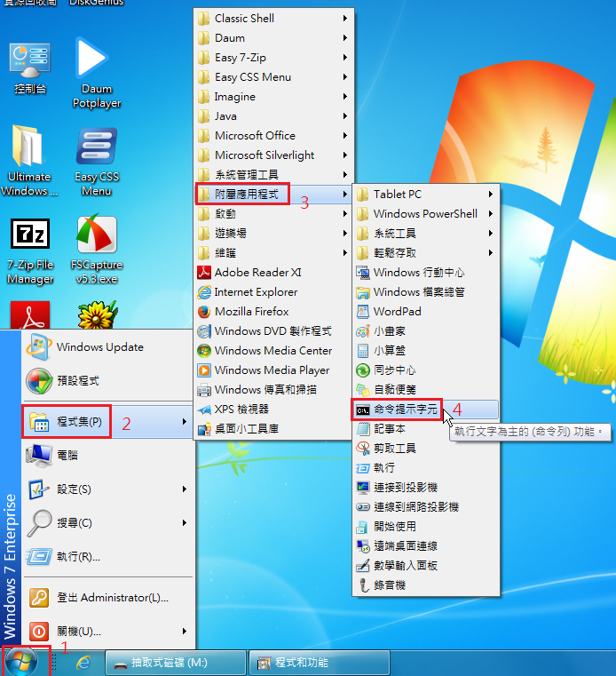This screenshot has height=676, width=616.
Task: Expand the 遊樂場 folder
Action: pos(273,234)
